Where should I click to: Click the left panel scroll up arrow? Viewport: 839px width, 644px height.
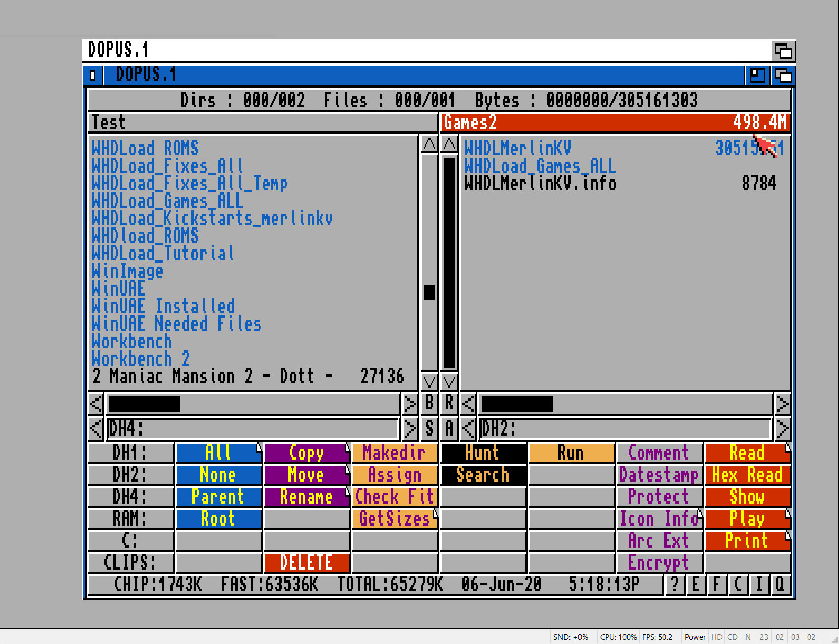429,144
